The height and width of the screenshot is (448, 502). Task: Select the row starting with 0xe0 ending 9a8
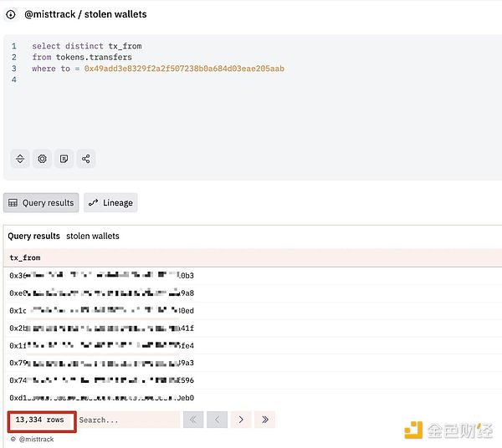[x=253, y=293]
